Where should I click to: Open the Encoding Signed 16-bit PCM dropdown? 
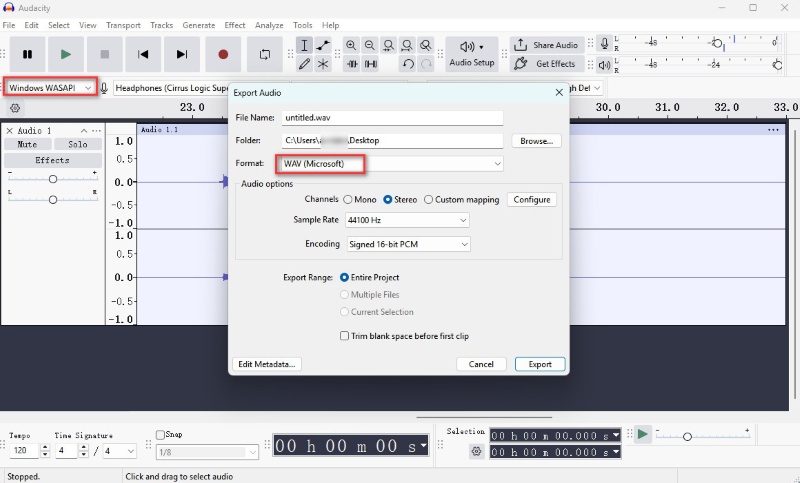[408, 244]
